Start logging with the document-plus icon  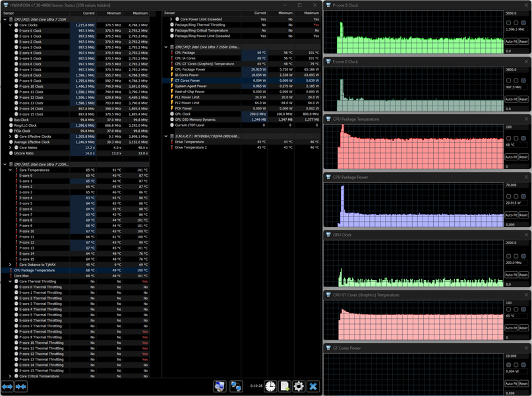[x=285, y=387]
